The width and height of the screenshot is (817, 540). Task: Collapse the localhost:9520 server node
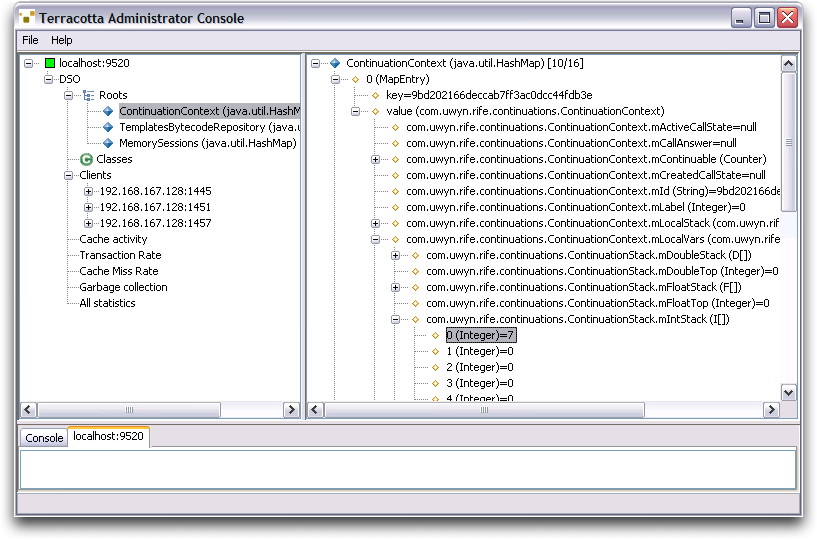point(29,63)
